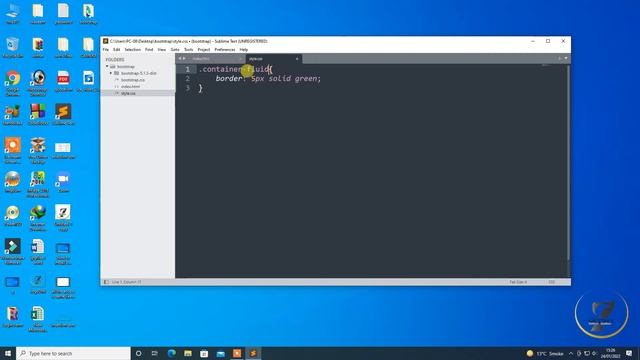Viewport: 640px width, 360px height.
Task: Open the This PC desktop icon
Action: point(13,13)
